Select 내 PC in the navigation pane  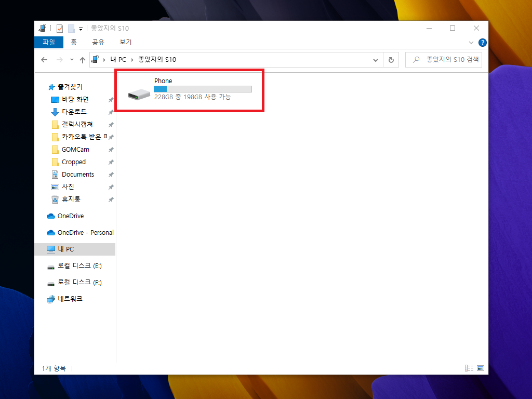click(75, 249)
